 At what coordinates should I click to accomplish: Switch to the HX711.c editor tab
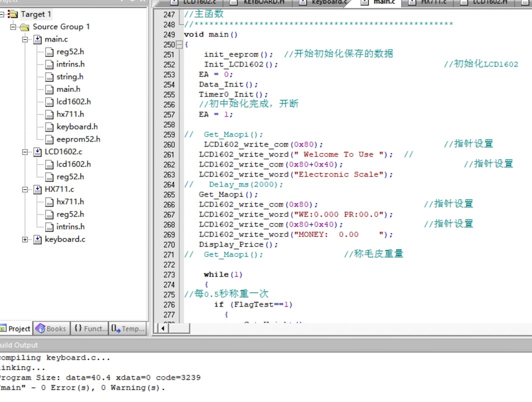coord(428,2)
